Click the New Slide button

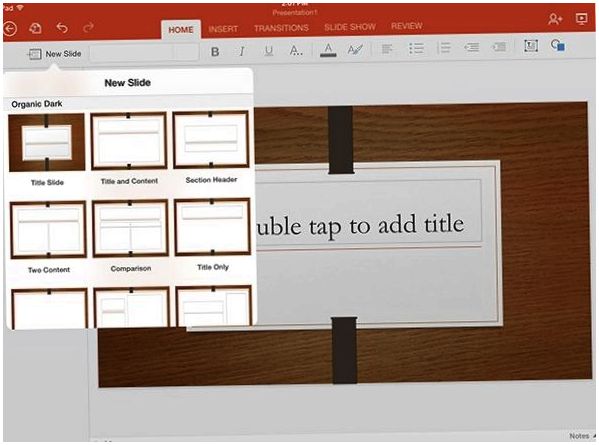(54, 54)
